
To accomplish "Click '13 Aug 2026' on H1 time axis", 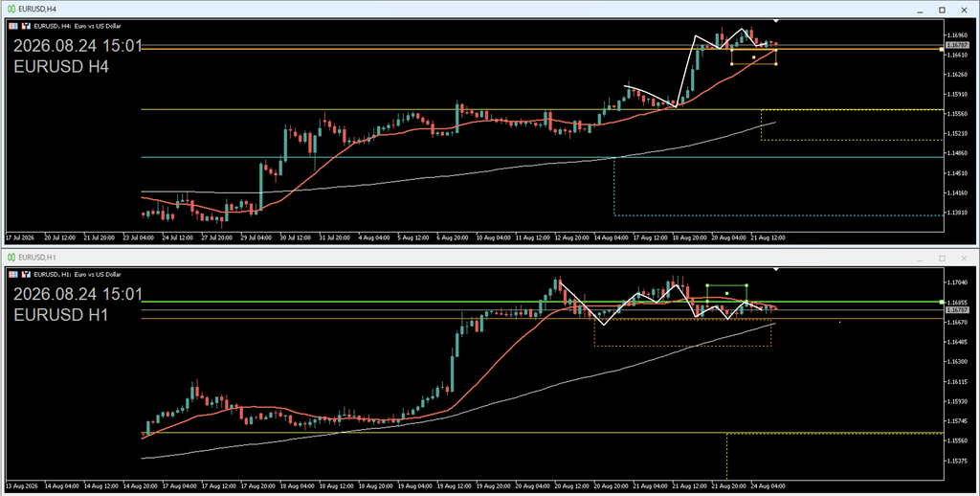I will pyautogui.click(x=22, y=486).
